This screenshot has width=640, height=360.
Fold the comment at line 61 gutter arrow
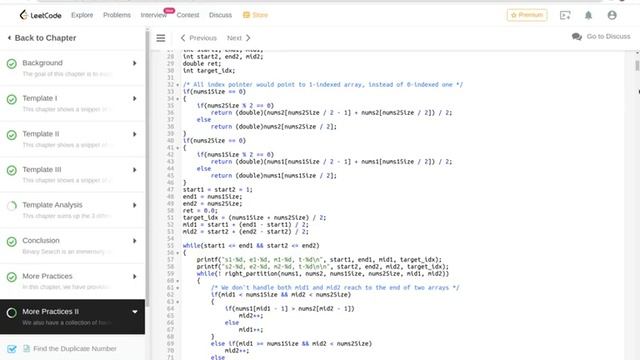tap(178, 288)
